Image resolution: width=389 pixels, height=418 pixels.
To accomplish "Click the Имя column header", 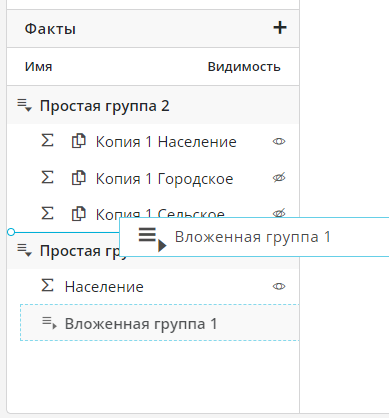I will coord(38,67).
